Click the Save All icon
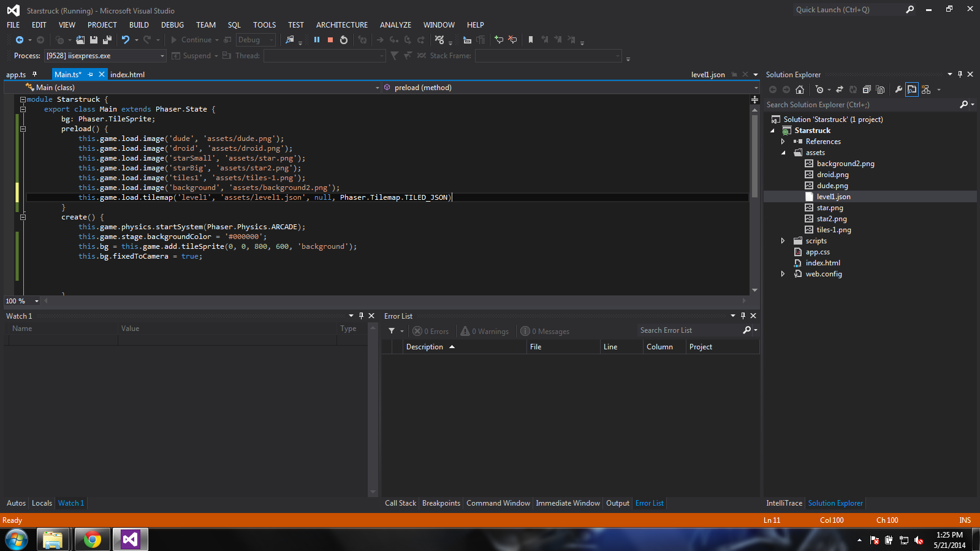This screenshot has height=551, width=980. [107, 40]
